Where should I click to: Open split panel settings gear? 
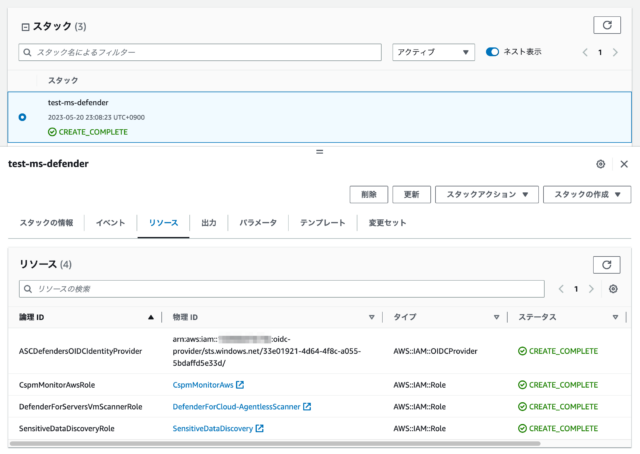pos(600,164)
